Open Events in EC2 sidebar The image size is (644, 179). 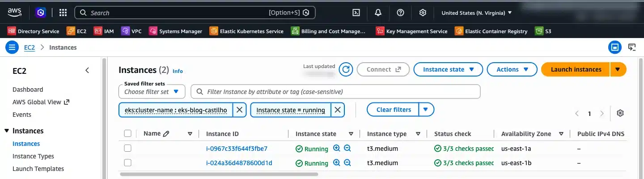[22, 115]
